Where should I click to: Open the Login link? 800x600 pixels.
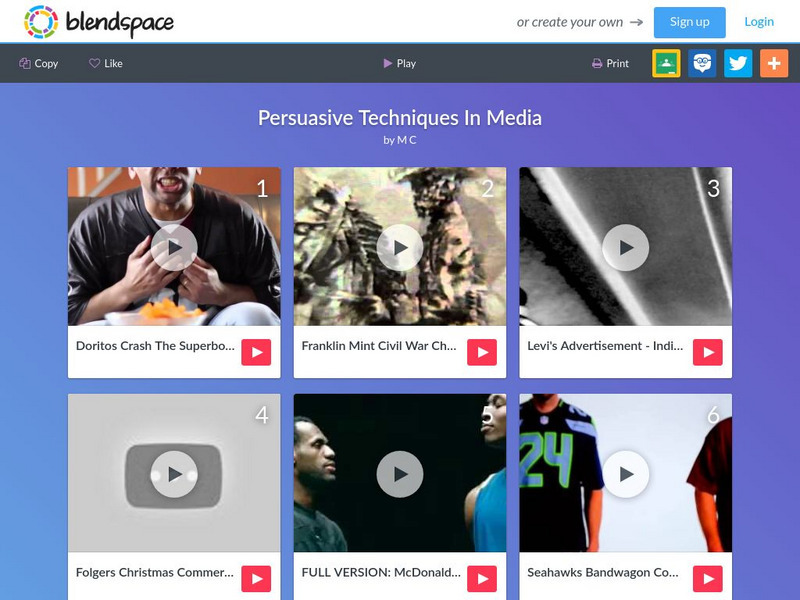759,22
